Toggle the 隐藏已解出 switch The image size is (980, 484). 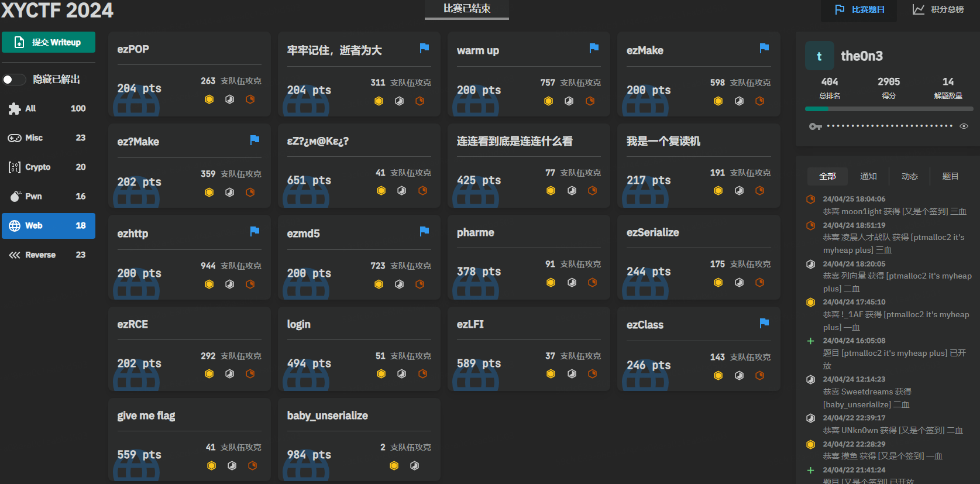tap(14, 80)
